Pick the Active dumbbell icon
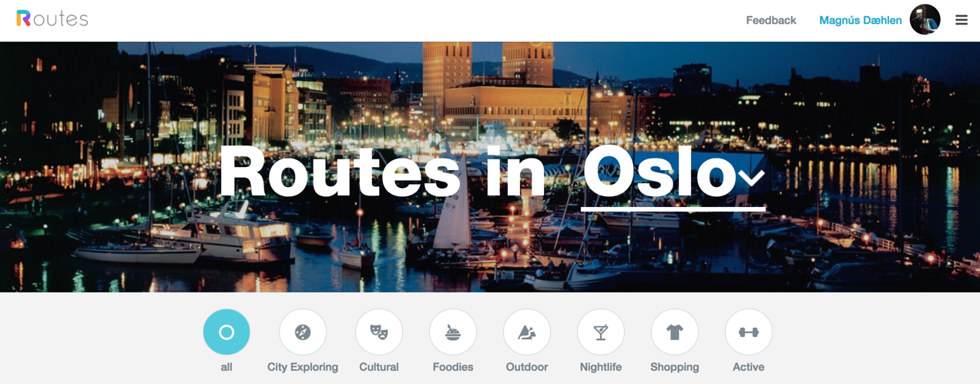Screen dimensions: 980x384 [749, 332]
